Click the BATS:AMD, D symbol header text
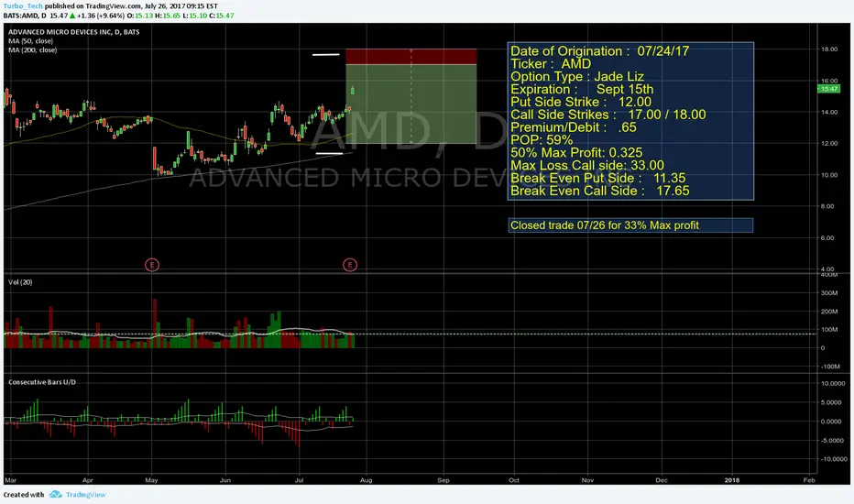 [x=25, y=16]
